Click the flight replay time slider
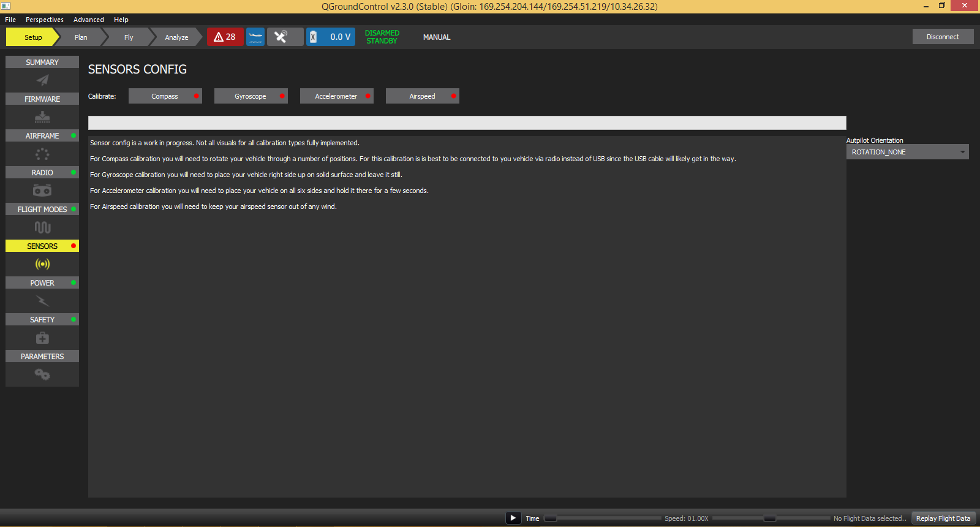Viewport: 980px width, 527px height. click(603, 518)
